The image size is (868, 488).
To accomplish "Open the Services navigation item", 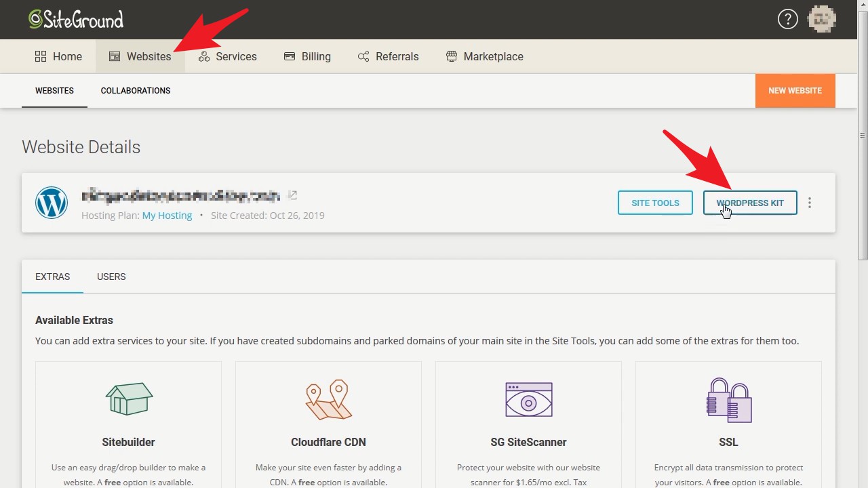I will point(227,56).
